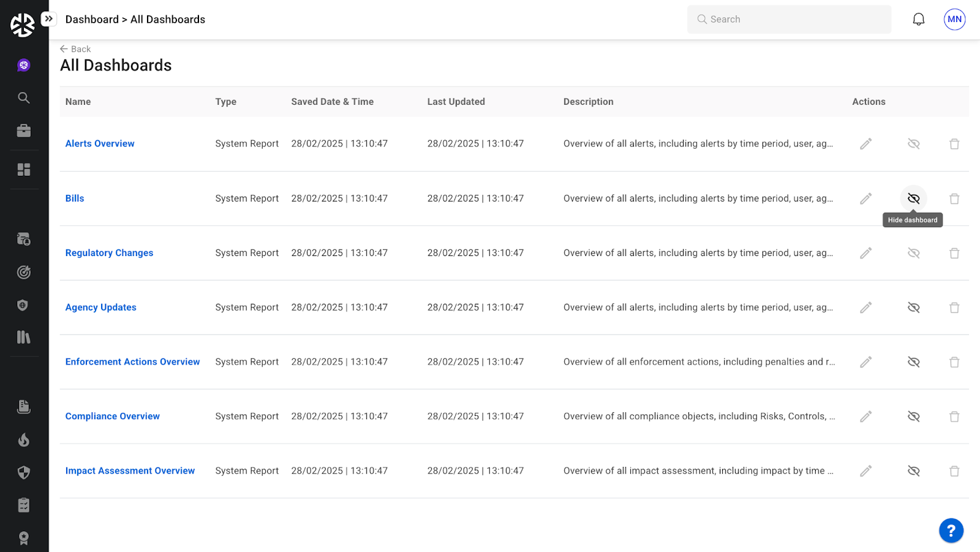980x552 pixels.
Task: Expand the sidebar with the double-chevron button
Action: pyautogui.click(x=49, y=19)
